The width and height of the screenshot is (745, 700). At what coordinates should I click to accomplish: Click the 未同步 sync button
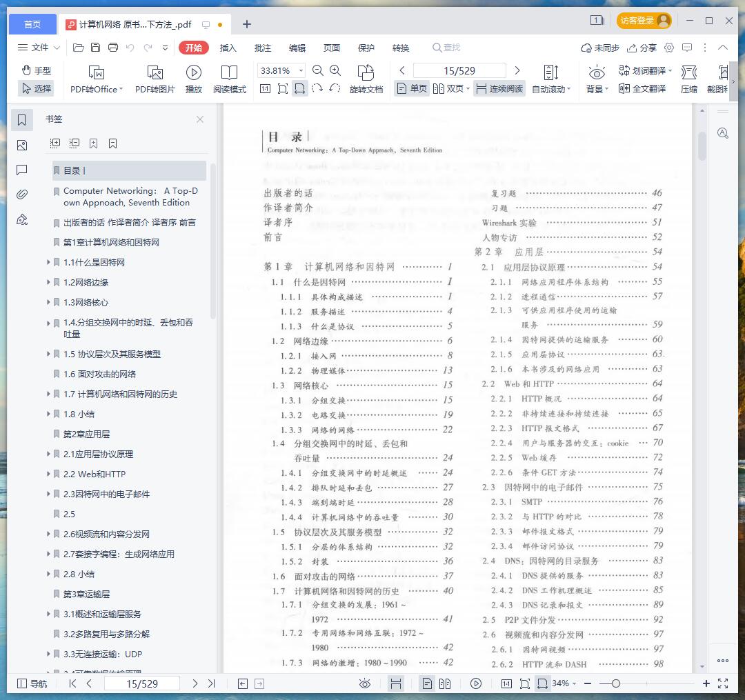click(600, 48)
